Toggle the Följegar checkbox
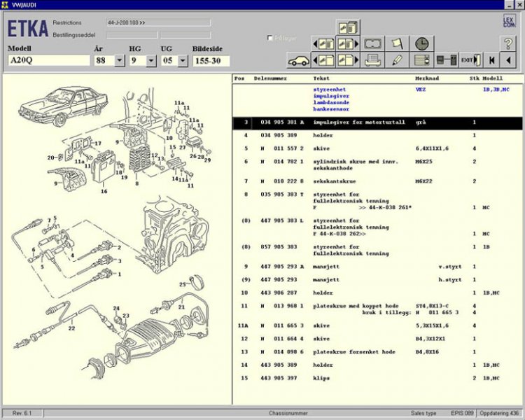Screen dimensions: 525x420 pyautogui.click(x=270, y=38)
